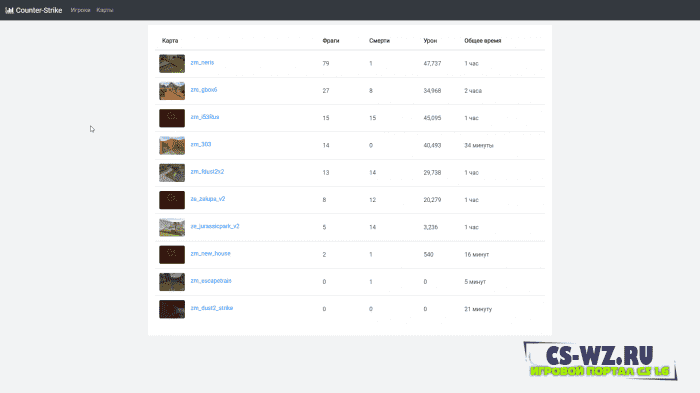The image size is (700, 393).
Task: Click the 2 часа time cell
Action: click(473, 91)
